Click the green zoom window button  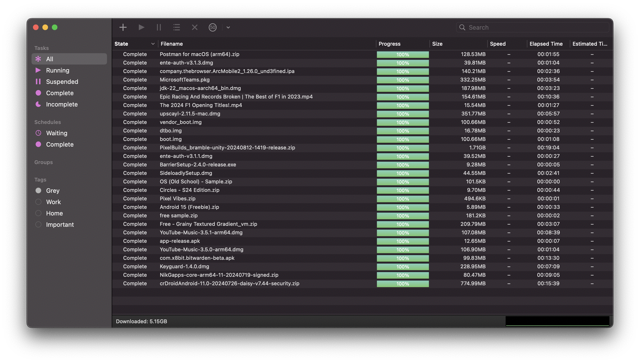point(55,27)
